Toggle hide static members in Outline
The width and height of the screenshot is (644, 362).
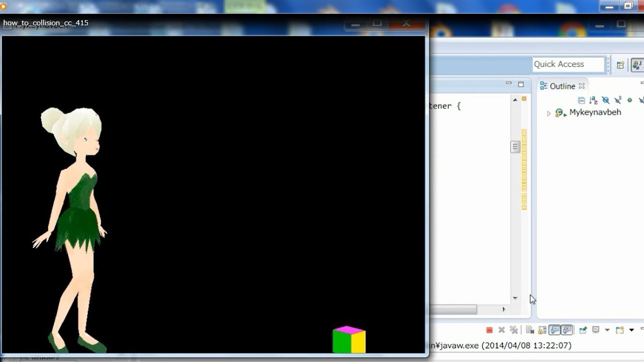(618, 101)
